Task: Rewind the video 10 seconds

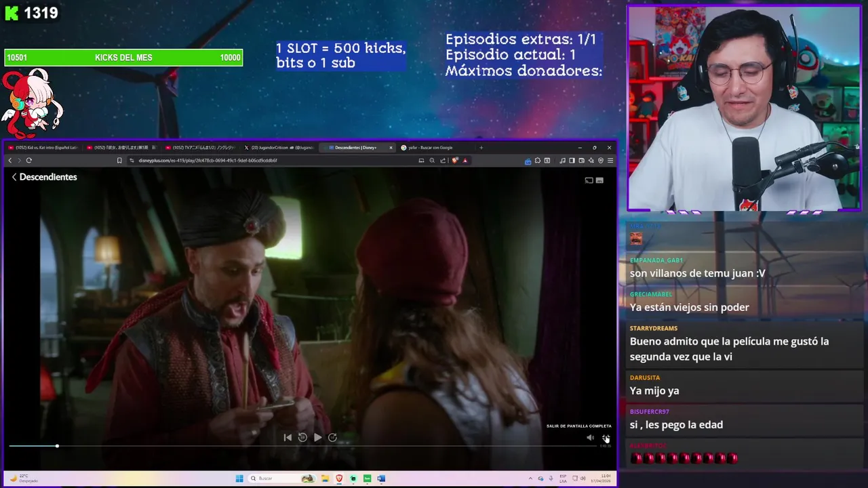Action: coord(302,437)
